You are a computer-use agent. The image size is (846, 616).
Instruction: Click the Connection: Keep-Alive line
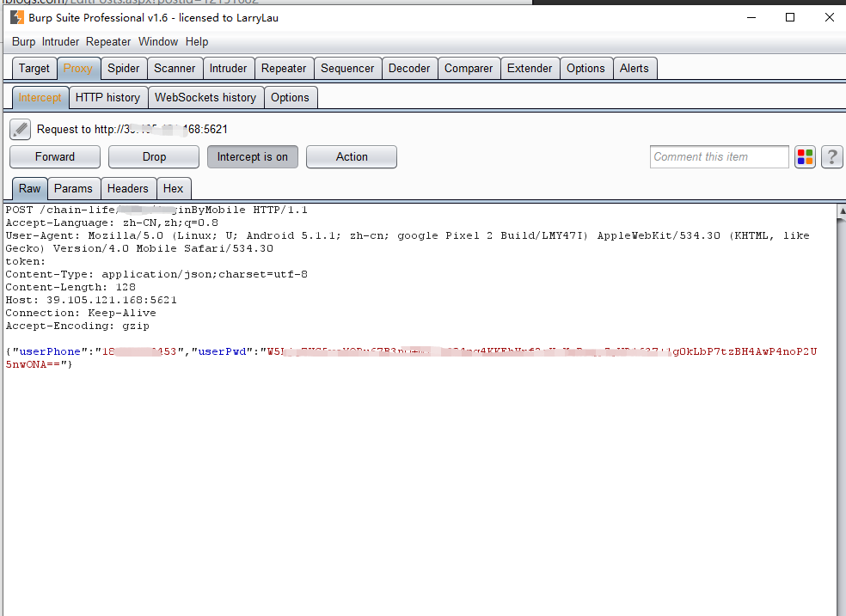(x=81, y=313)
